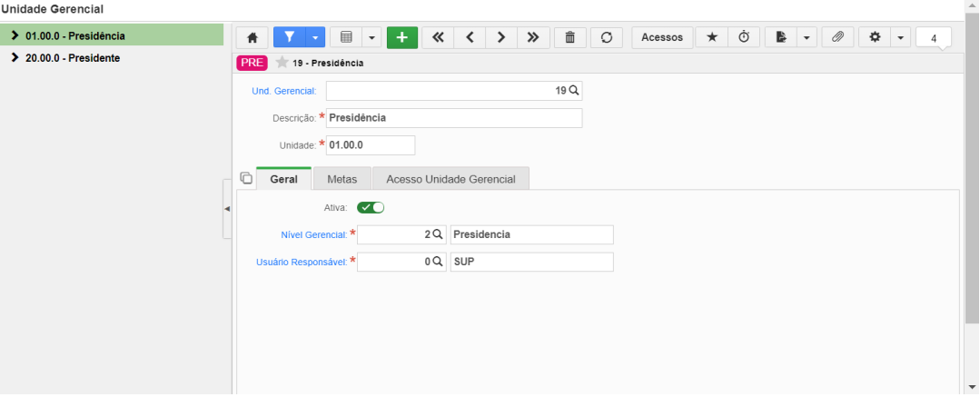
Task: Click the paperclip attachment icon
Action: pos(837,37)
